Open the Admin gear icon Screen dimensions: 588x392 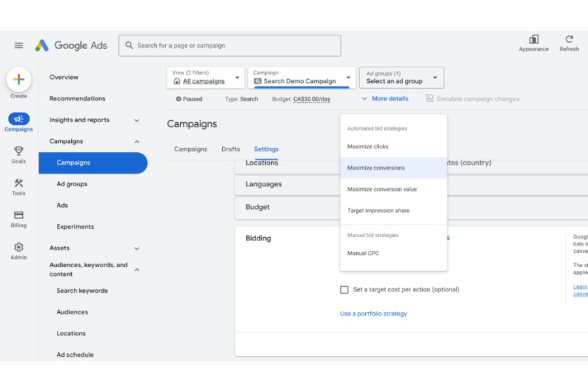18,247
